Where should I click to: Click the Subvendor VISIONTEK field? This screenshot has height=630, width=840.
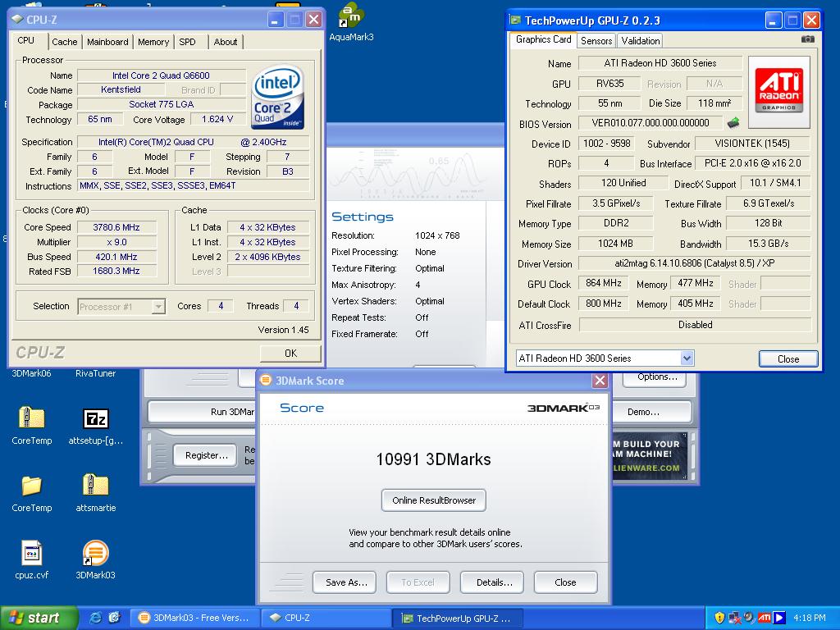tap(752, 144)
